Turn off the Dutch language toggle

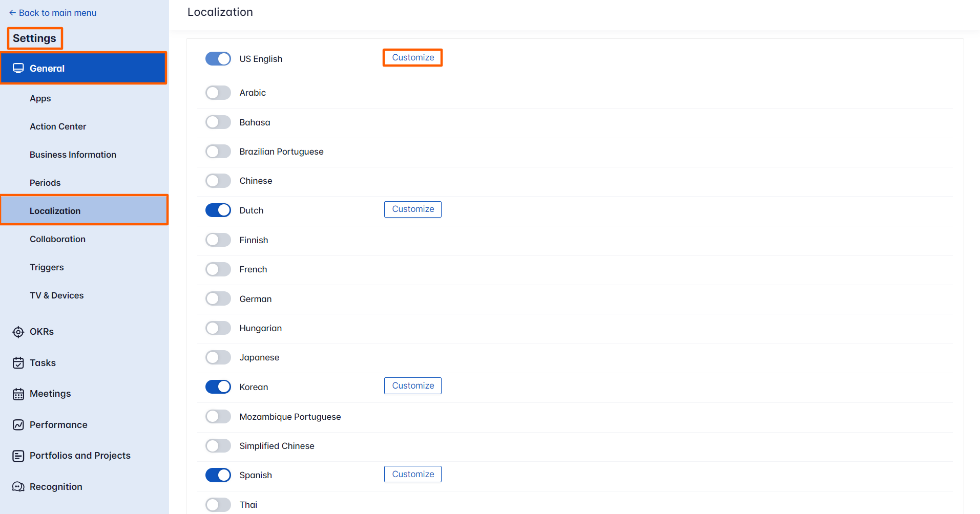click(218, 210)
